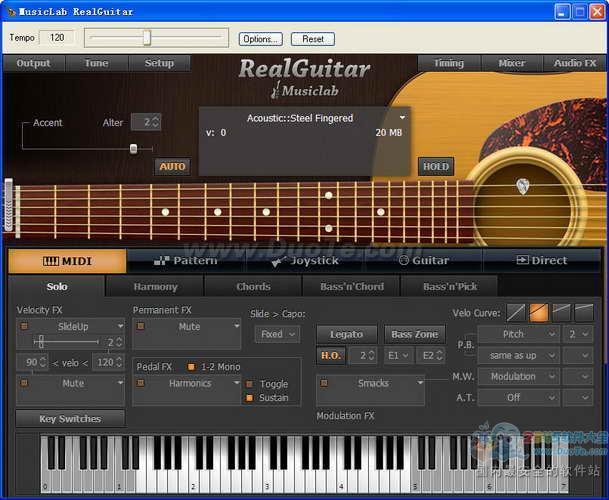Click the Accent slider knob
The width and height of the screenshot is (609, 500).
[x=133, y=148]
